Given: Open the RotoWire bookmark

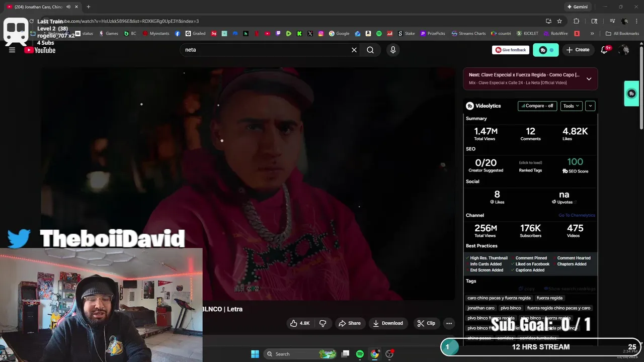Looking at the screenshot, I should pyautogui.click(x=555, y=34).
